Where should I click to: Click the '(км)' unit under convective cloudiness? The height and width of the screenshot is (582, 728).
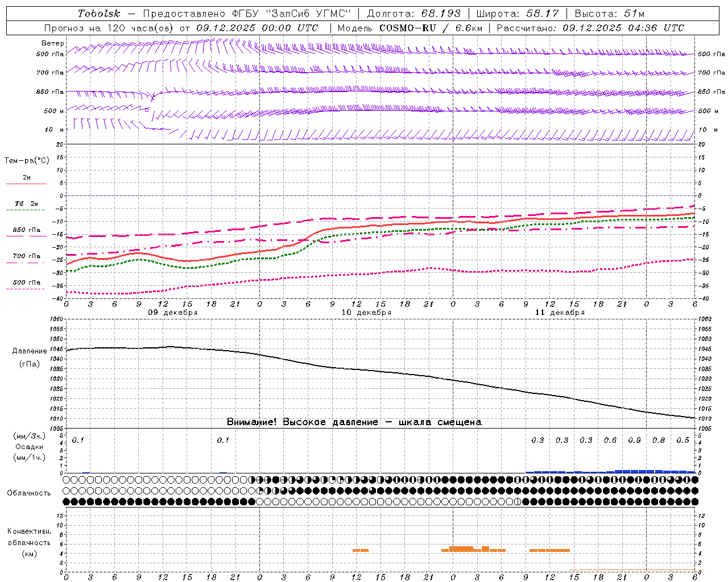tap(30, 554)
